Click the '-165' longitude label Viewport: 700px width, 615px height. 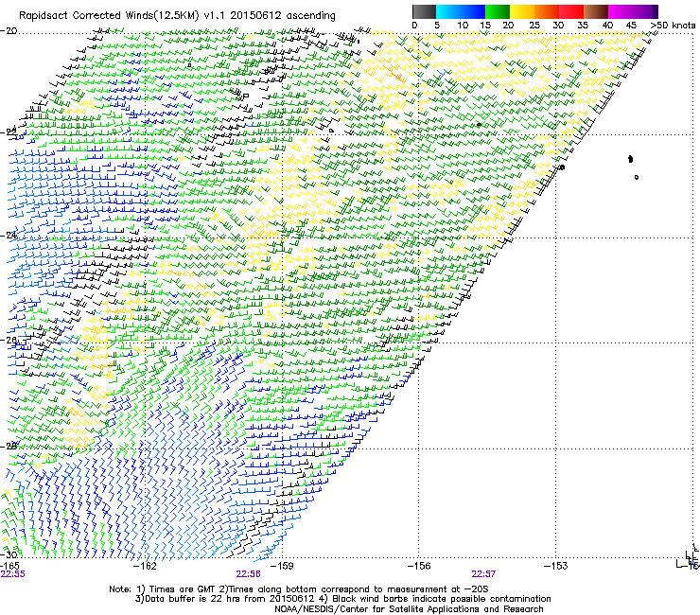9,566
